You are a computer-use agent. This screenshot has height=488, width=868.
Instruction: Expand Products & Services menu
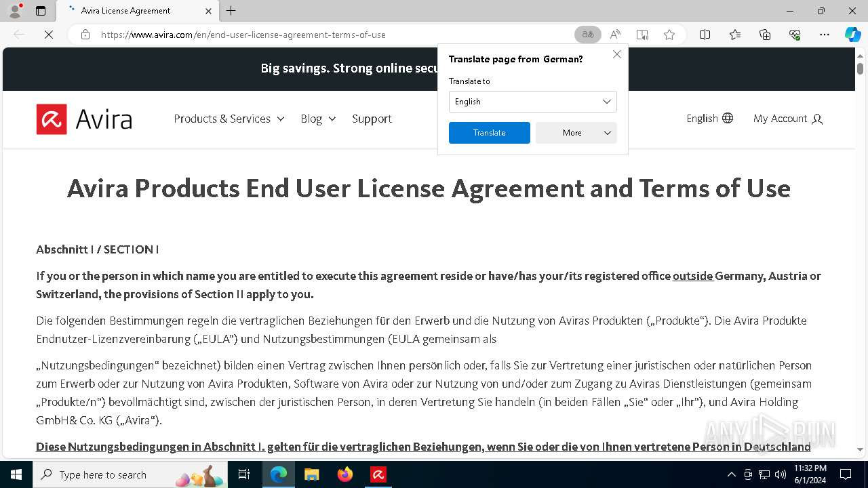coord(229,119)
